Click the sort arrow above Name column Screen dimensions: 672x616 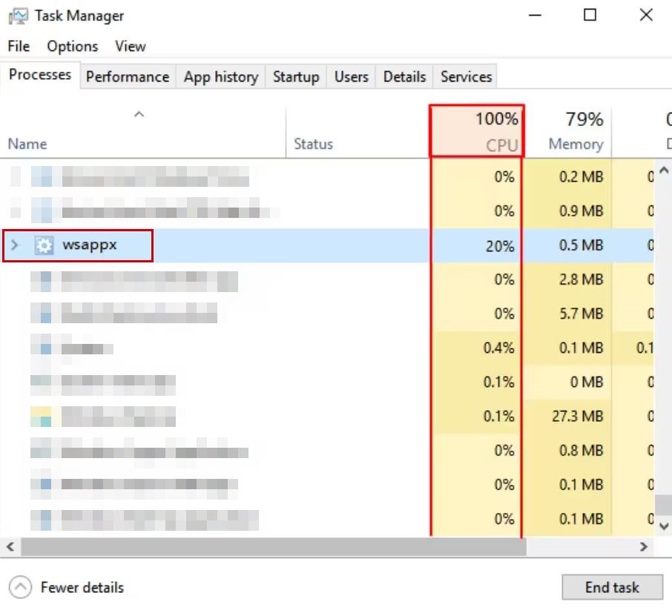139,114
